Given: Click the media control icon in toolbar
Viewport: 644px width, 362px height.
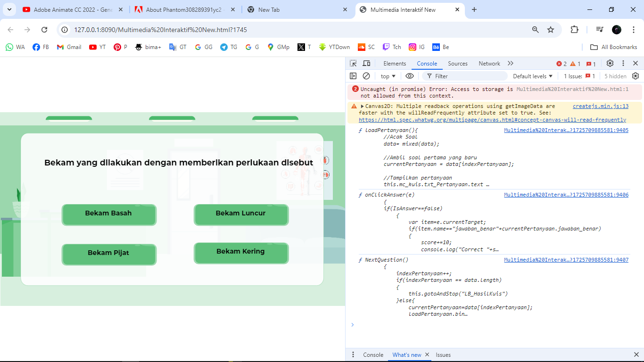Looking at the screenshot, I should pyautogui.click(x=599, y=29).
